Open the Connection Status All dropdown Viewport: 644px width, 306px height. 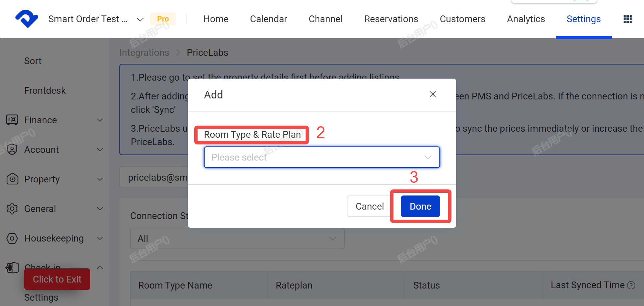237,238
